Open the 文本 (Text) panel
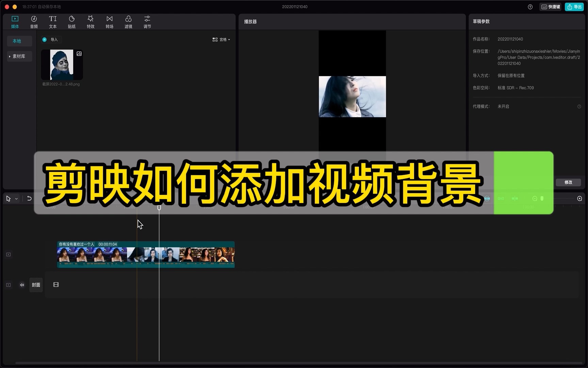The image size is (588, 368). [x=53, y=21]
